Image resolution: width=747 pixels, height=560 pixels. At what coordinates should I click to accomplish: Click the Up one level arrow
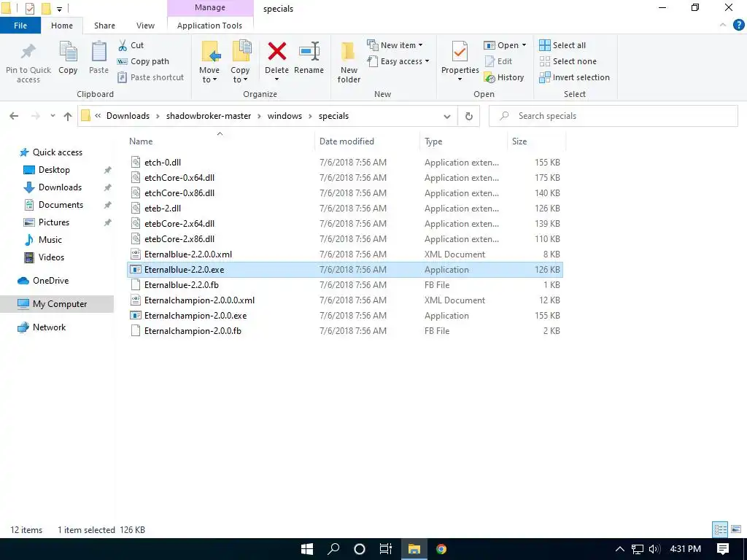coord(68,116)
